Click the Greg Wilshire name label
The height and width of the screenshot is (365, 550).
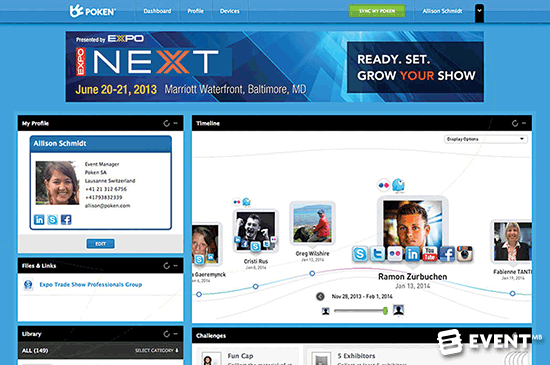312,253
